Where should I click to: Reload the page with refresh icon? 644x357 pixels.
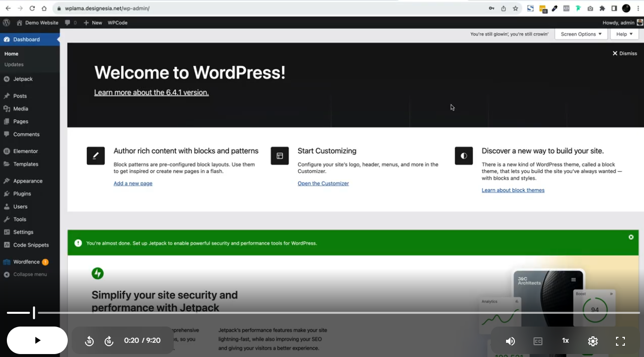(x=32, y=8)
